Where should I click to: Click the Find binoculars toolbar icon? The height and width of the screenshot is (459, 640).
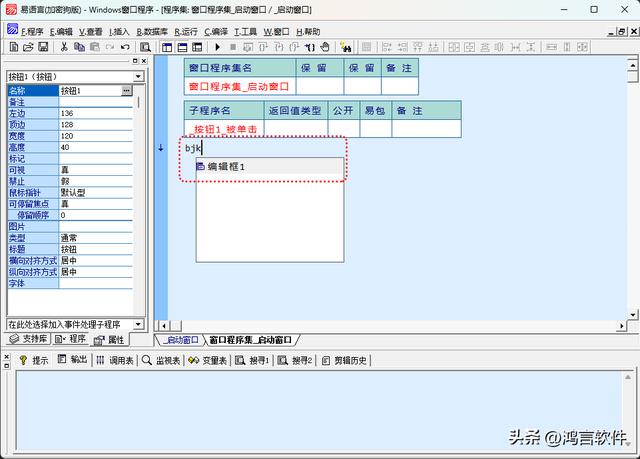pos(345,47)
